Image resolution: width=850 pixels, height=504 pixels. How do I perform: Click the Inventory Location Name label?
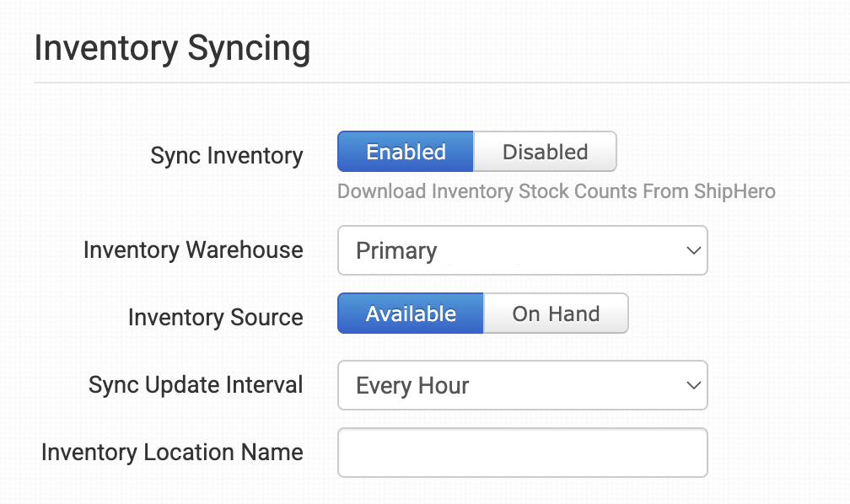(172, 453)
